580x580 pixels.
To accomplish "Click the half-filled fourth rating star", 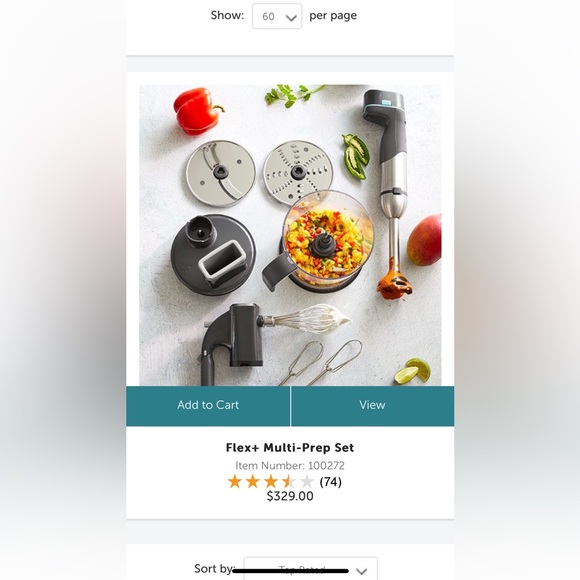I will [289, 482].
